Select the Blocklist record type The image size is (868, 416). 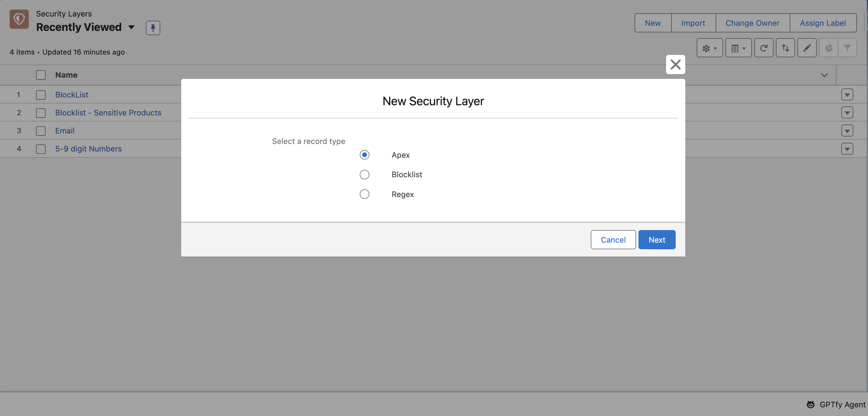point(364,175)
